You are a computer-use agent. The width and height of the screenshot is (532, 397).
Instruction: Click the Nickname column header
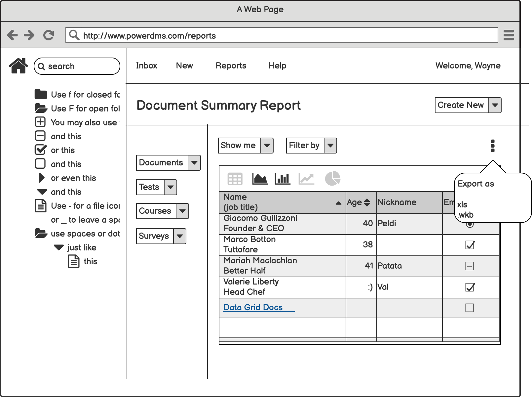click(x=409, y=202)
